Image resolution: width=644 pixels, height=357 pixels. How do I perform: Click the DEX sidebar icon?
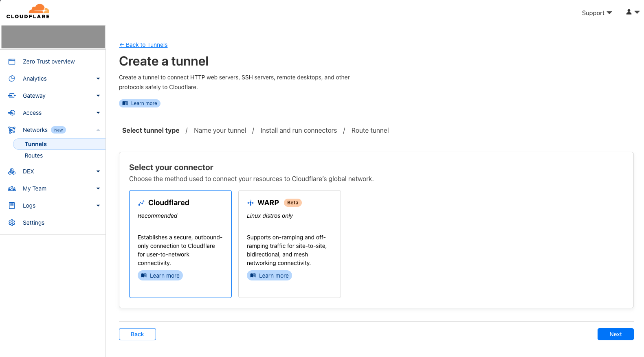[12, 171]
